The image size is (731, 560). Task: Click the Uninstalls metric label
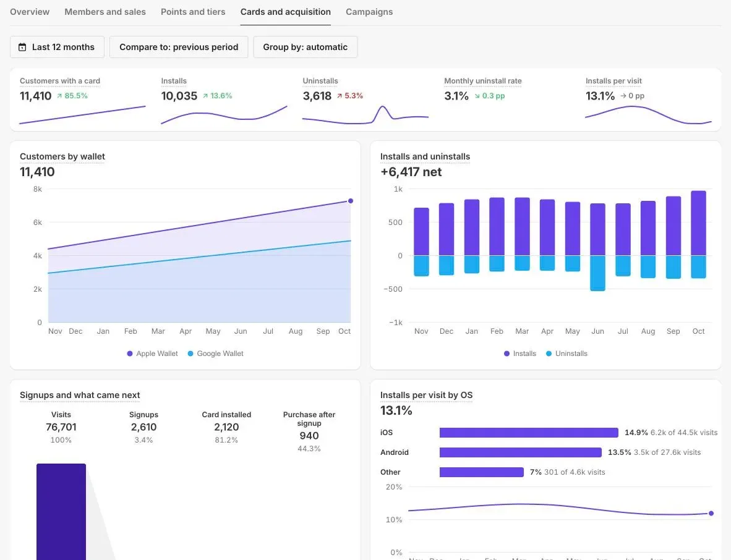point(320,80)
